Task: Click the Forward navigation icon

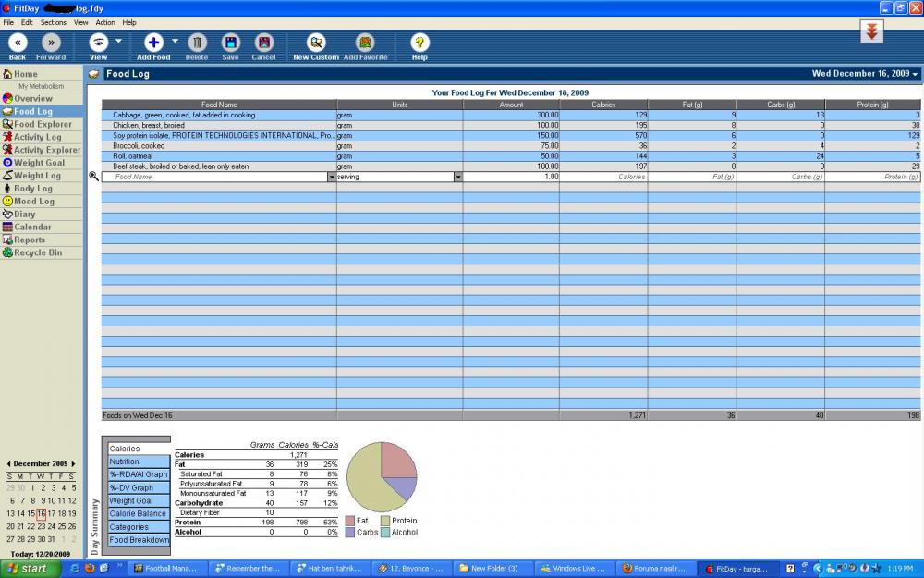Action: (x=51, y=43)
